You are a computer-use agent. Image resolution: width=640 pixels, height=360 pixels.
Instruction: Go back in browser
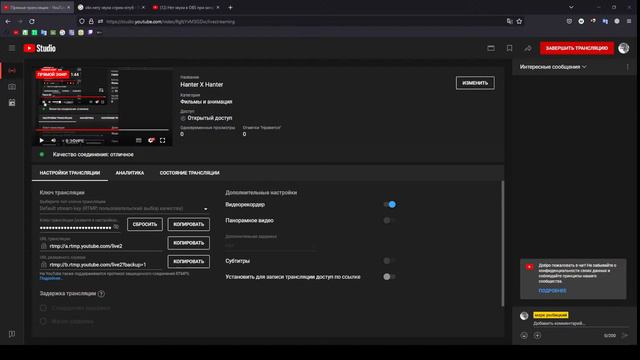pyautogui.click(x=8, y=21)
